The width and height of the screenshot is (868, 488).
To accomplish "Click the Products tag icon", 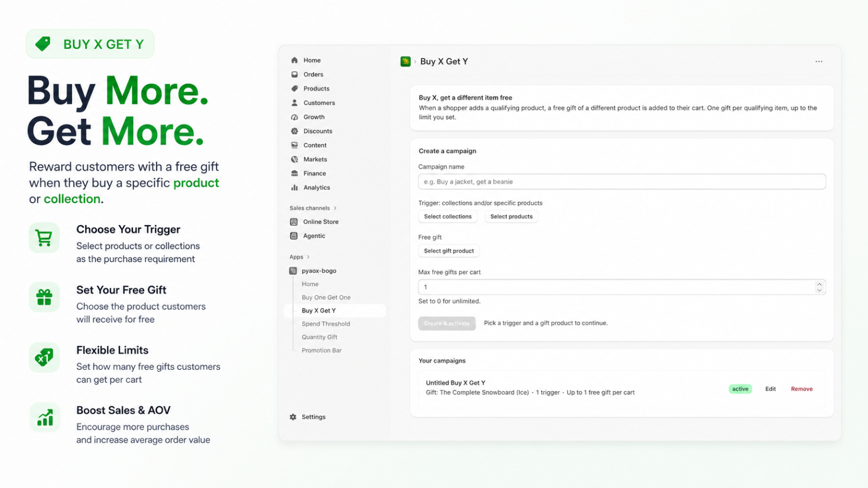I will (295, 88).
